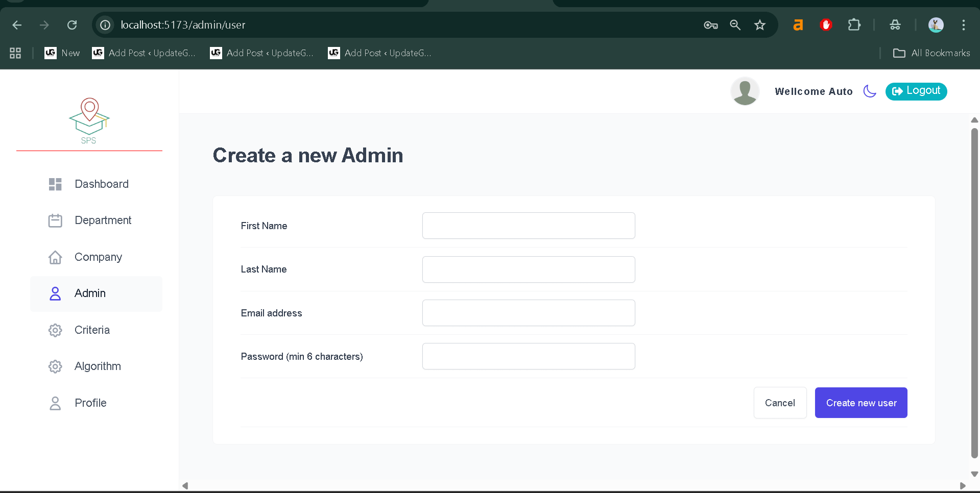Click the SPS logo in sidebar
Screen dimensions: 980x493
click(x=89, y=121)
